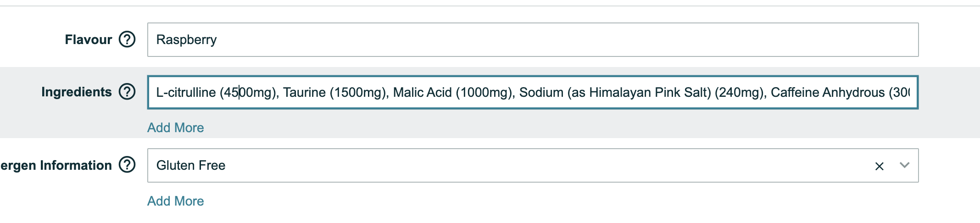Click on (1500mg) in the Ingredients field
The width and height of the screenshot is (980, 223).
pos(359,92)
